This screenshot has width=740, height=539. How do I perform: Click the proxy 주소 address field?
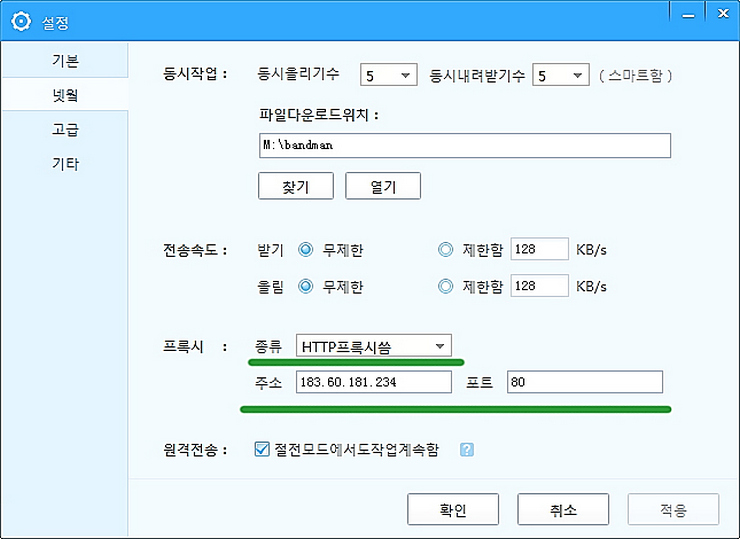pos(373,382)
